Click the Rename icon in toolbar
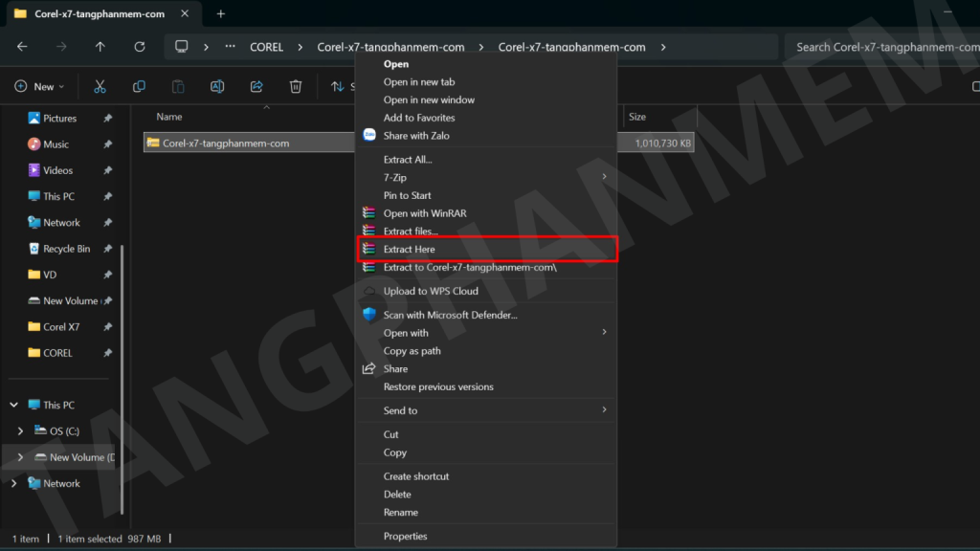The height and width of the screenshot is (551, 980). click(x=217, y=86)
